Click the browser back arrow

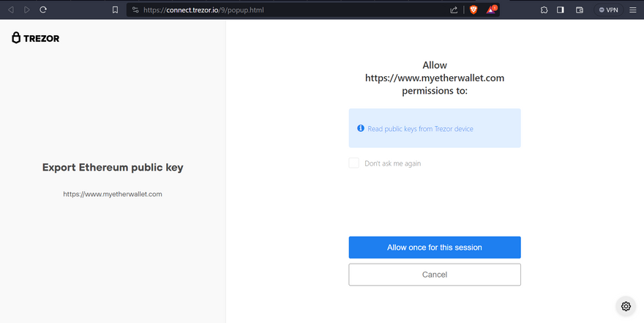pyautogui.click(x=11, y=10)
